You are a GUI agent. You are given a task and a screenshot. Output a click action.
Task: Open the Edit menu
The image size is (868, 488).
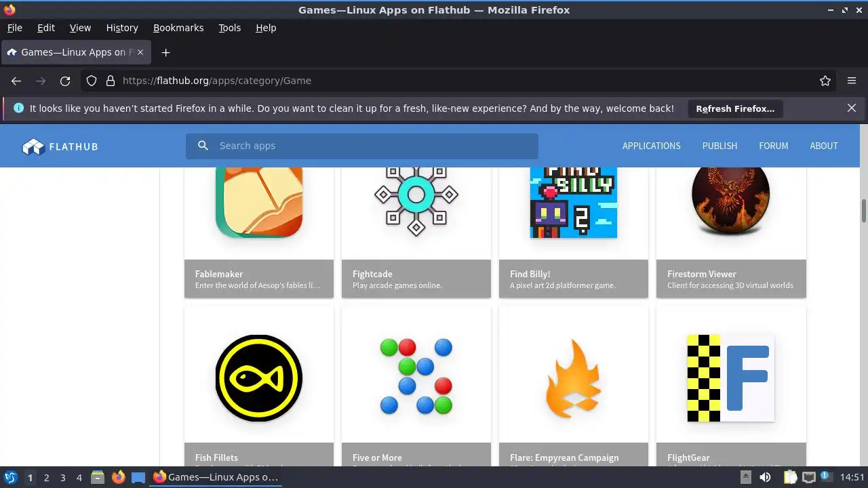46,28
